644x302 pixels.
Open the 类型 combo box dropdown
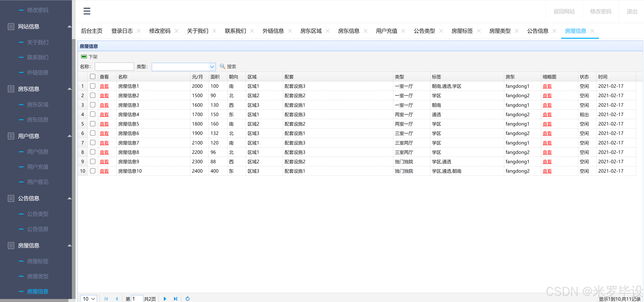tap(212, 67)
